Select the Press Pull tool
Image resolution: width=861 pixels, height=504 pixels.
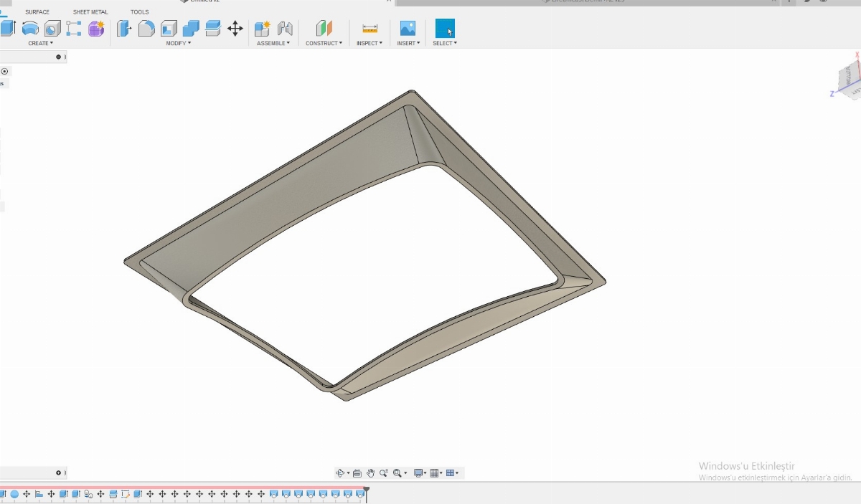pos(124,29)
